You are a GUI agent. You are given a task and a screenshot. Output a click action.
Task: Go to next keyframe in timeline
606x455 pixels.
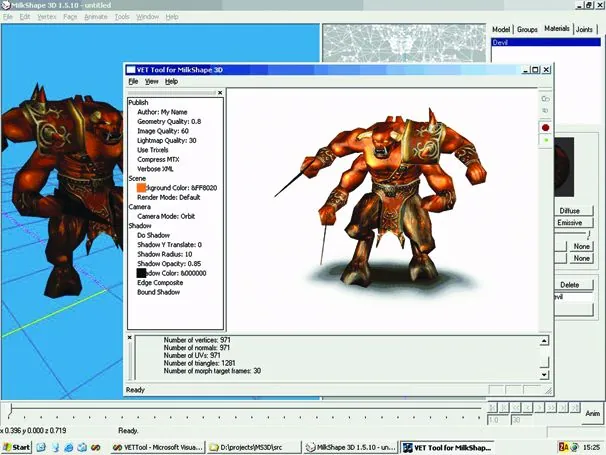click(563, 407)
